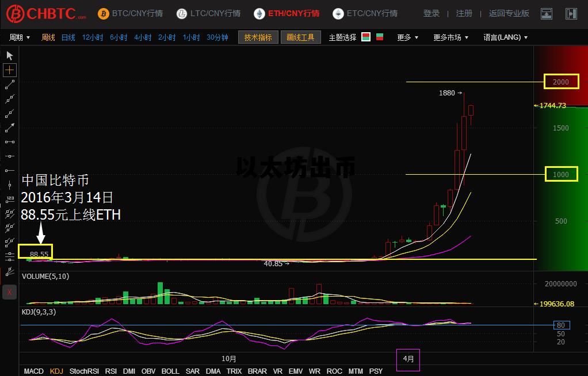Choose the red-over-green theme swatch

tap(366, 37)
